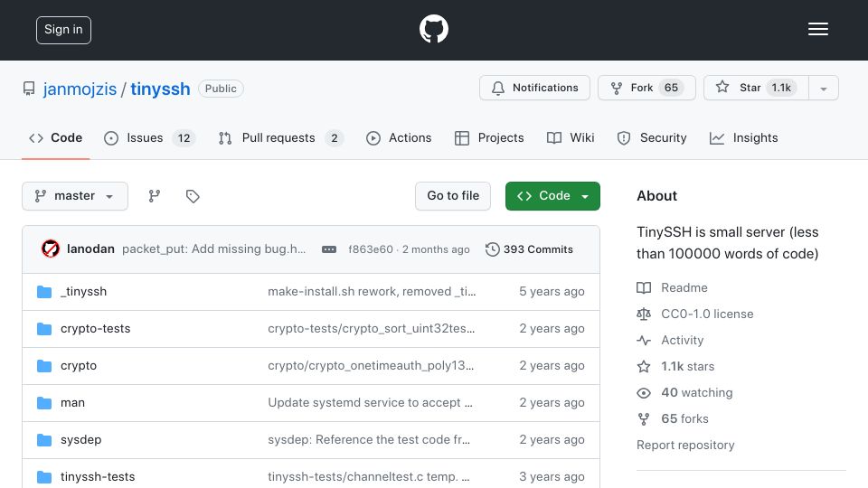
Task: Click the '3 years ago' timestamp
Action: pos(552,477)
